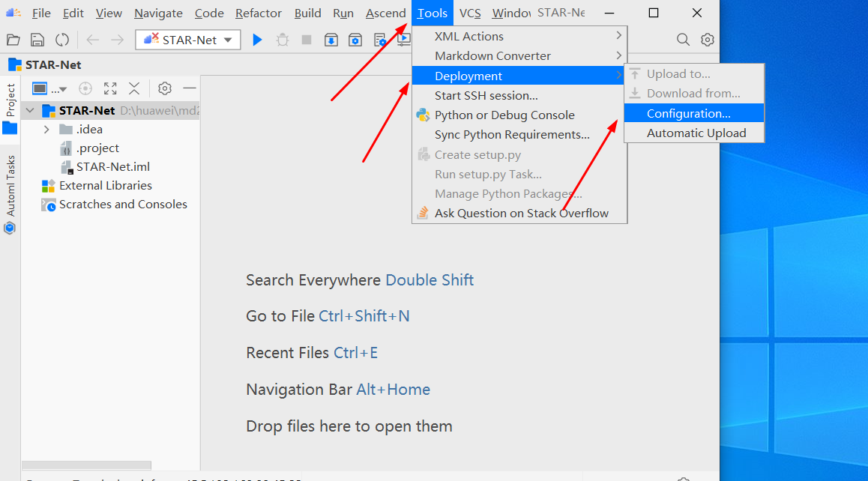This screenshot has height=481, width=868.
Task: Click the Open folder toolbar icon
Action: click(13, 40)
